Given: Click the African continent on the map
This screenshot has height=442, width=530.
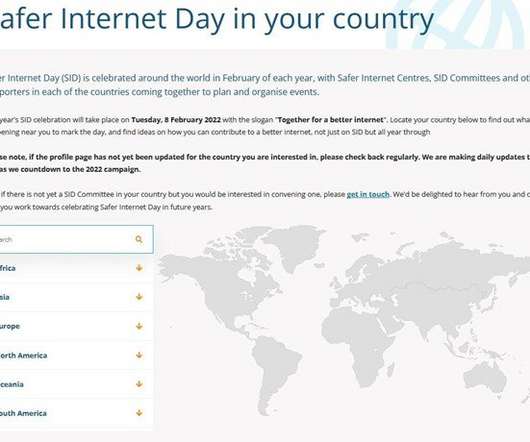Looking at the screenshot, I should coord(357,341).
